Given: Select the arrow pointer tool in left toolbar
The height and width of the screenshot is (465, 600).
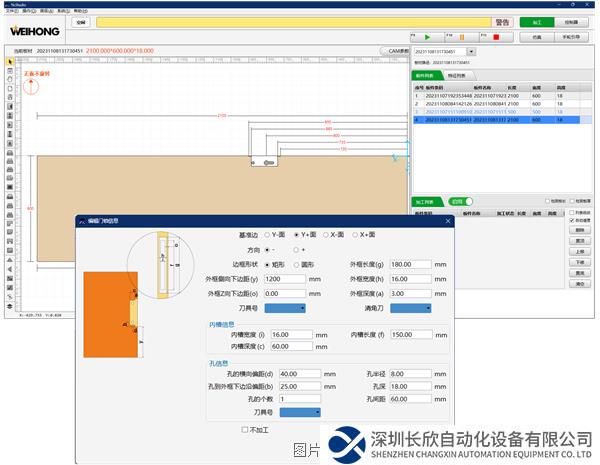Looking at the screenshot, I should click(9, 62).
